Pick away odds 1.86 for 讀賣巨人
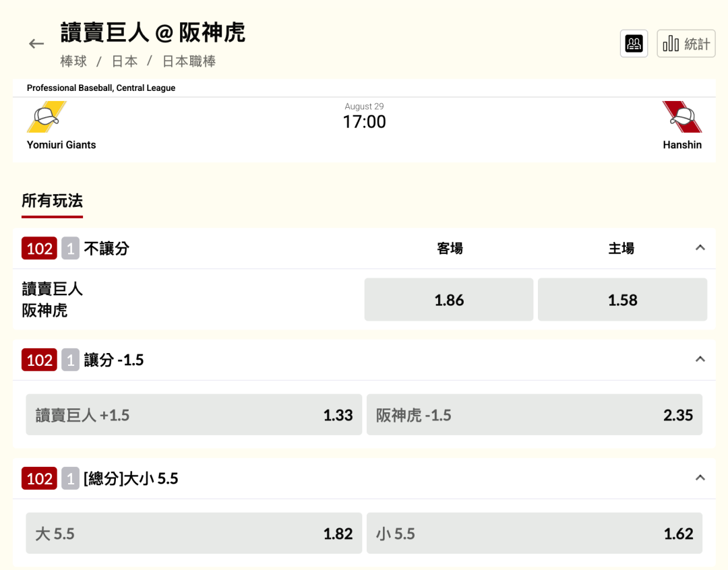The height and width of the screenshot is (570, 728). [448, 299]
